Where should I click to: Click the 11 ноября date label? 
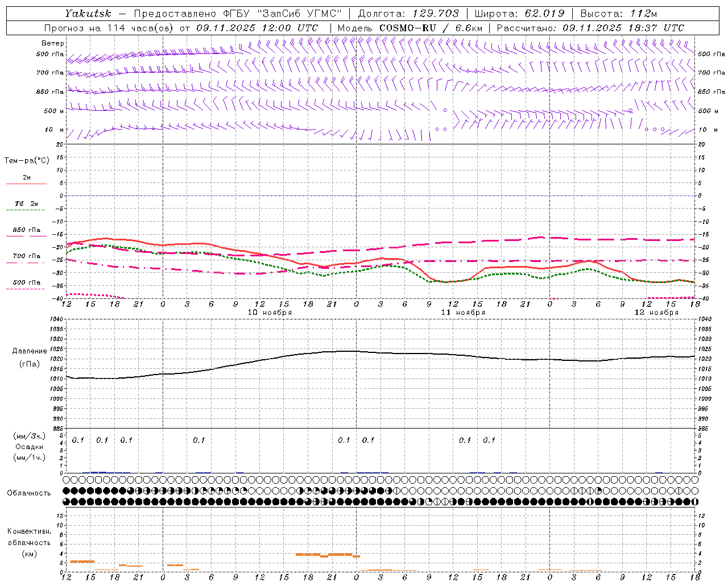tap(463, 313)
